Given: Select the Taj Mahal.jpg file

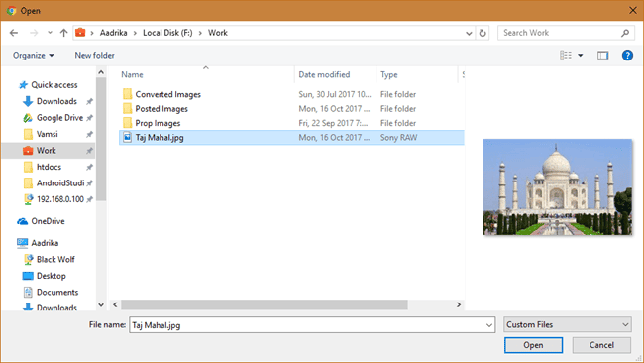Looking at the screenshot, I should [291, 137].
